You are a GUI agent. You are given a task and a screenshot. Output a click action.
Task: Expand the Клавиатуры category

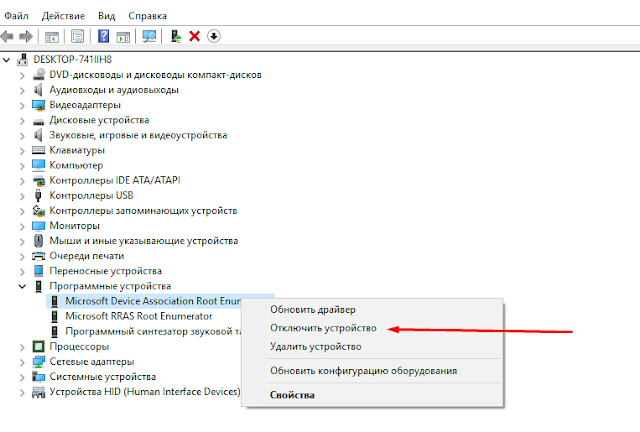(22, 151)
